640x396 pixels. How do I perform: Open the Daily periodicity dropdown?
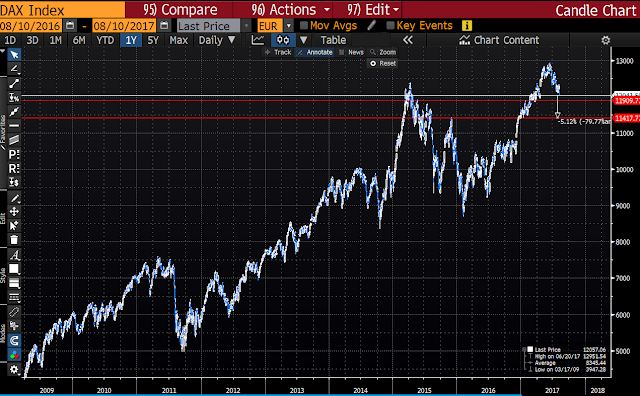click(x=217, y=40)
